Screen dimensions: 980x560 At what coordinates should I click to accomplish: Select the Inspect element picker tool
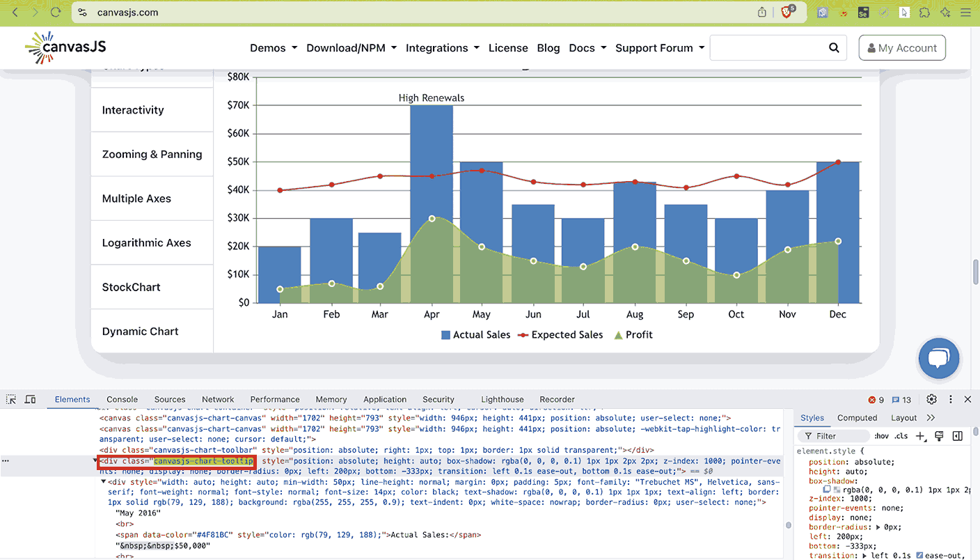click(10, 399)
